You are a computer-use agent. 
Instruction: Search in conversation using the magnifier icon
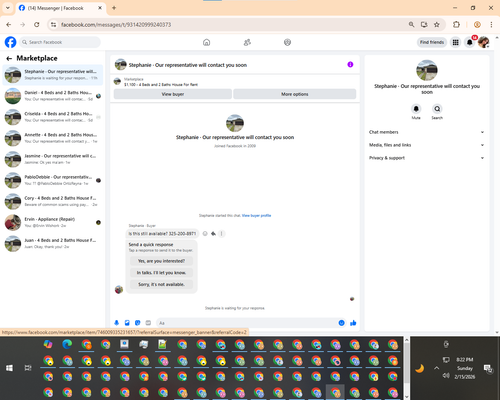[x=437, y=109]
